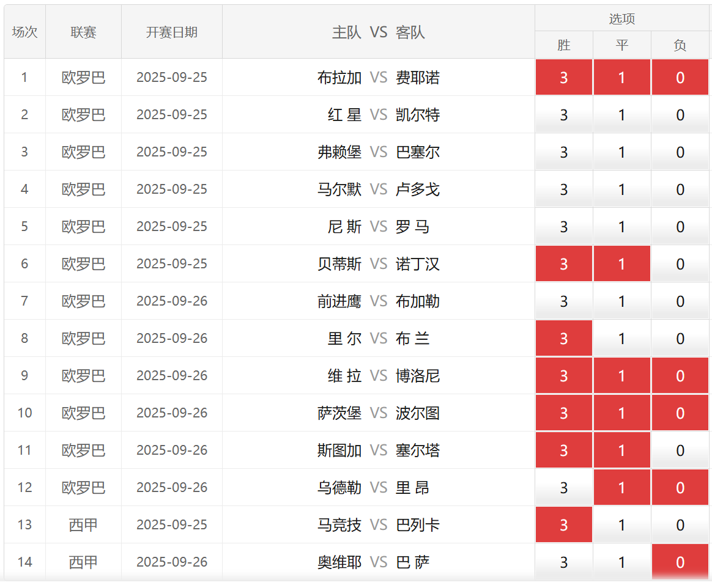Image resolution: width=712 pixels, height=588 pixels.
Task: Enable loss (0) for 贝蒂斯 VS 诺丁汉
Action: click(x=680, y=264)
